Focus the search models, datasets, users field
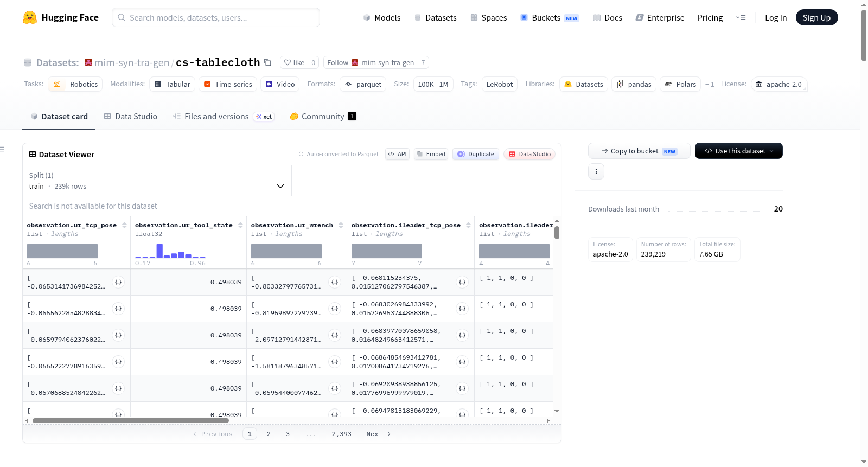Viewport: 868px width, 467px height. point(216,17)
